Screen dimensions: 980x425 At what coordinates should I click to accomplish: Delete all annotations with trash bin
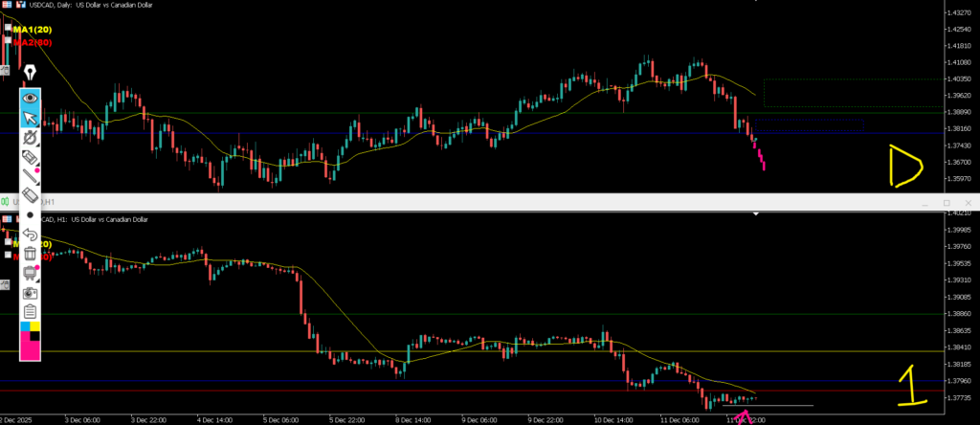[x=30, y=253]
